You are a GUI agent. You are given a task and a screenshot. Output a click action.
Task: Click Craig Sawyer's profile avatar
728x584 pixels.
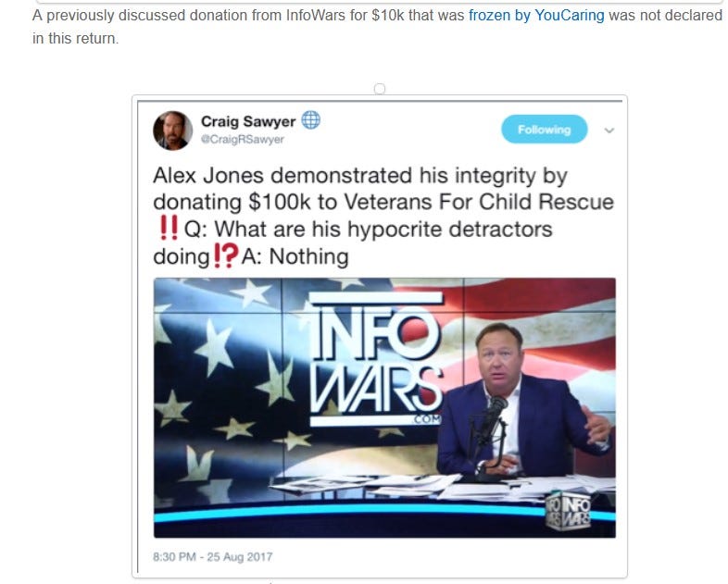coord(172,130)
